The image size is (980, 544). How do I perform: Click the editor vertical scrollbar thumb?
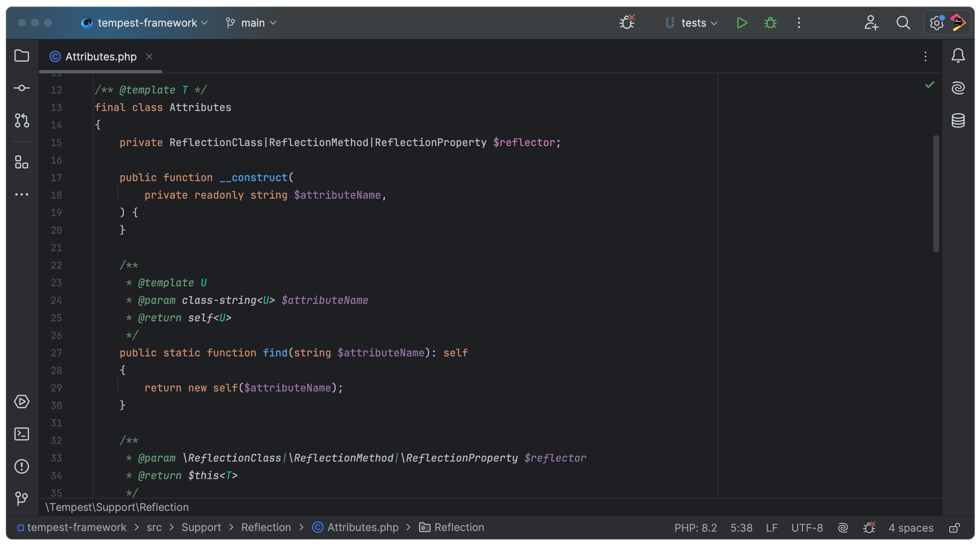pyautogui.click(x=936, y=193)
